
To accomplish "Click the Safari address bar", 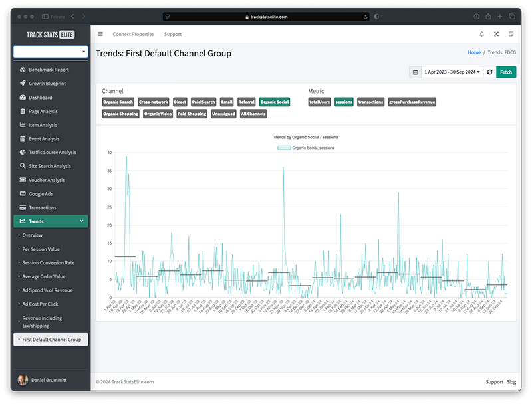I will (x=267, y=17).
